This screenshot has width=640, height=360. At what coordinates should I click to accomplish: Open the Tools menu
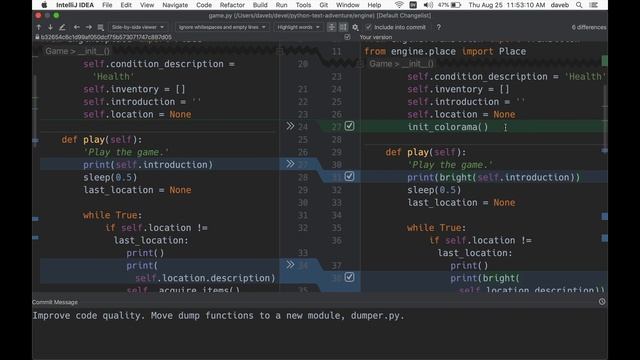(x=303, y=5)
